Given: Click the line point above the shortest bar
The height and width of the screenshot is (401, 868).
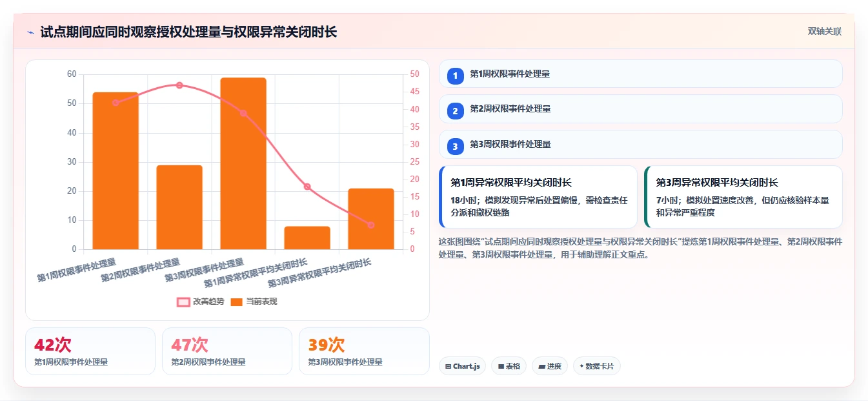Looking at the screenshot, I should tap(307, 187).
